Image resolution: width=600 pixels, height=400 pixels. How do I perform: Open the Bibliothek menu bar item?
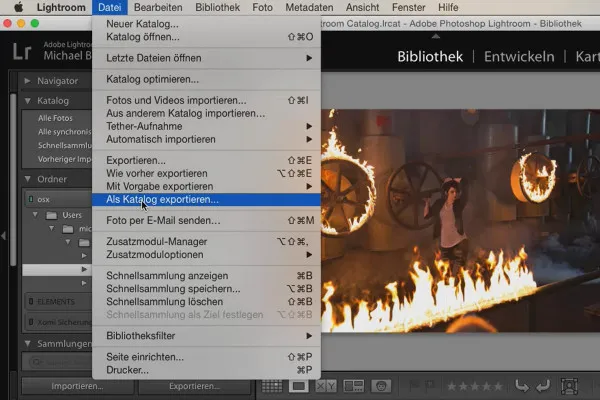coord(217,7)
